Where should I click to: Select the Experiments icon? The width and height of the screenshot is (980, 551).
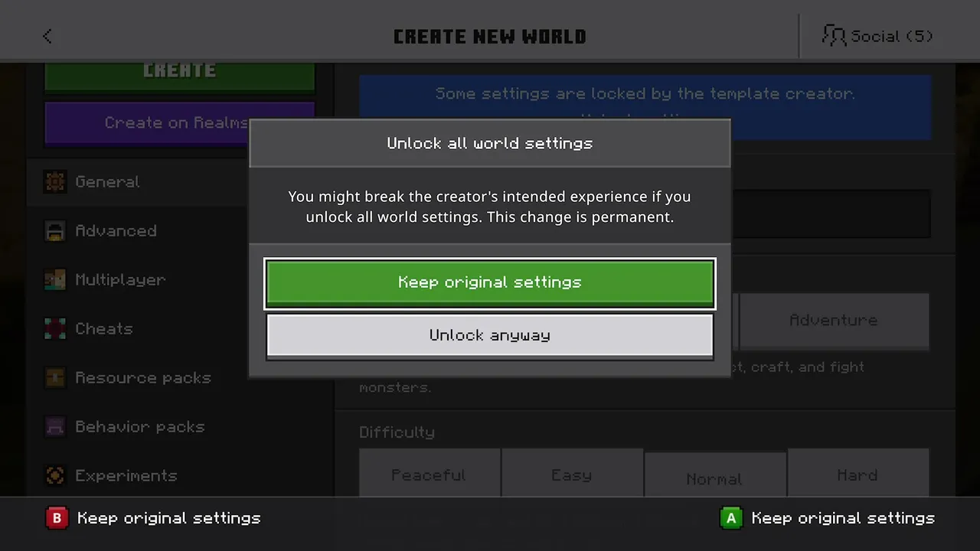[55, 476]
